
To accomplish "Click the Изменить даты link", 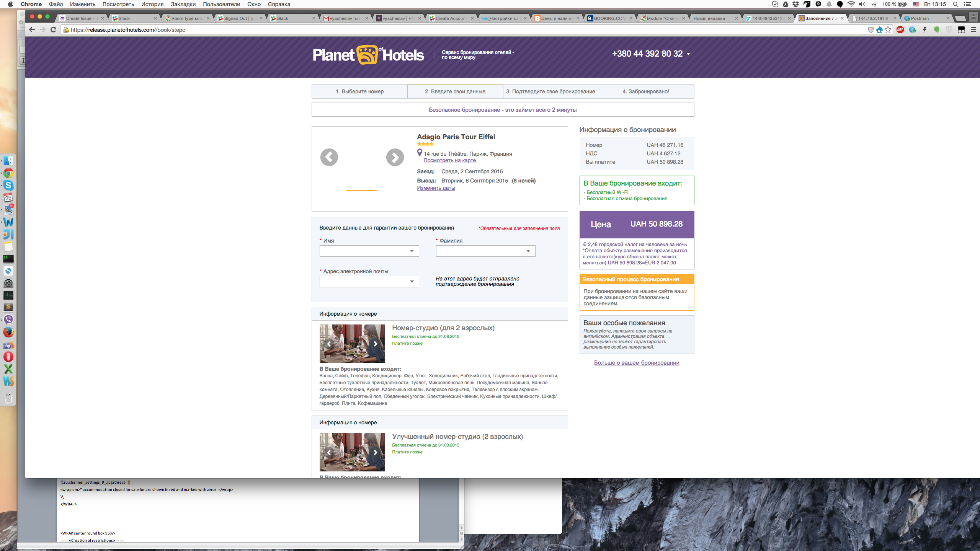I will (x=436, y=188).
